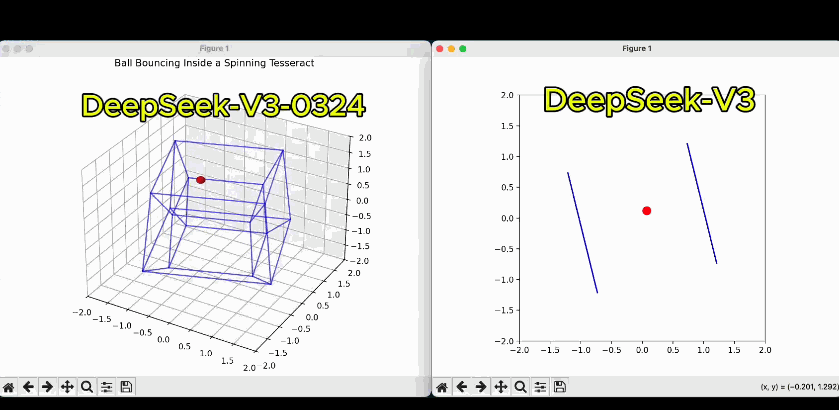Image resolution: width=839 pixels, height=410 pixels.
Task: Click Forward arrow in right figure toolbar
Action: coord(480,386)
